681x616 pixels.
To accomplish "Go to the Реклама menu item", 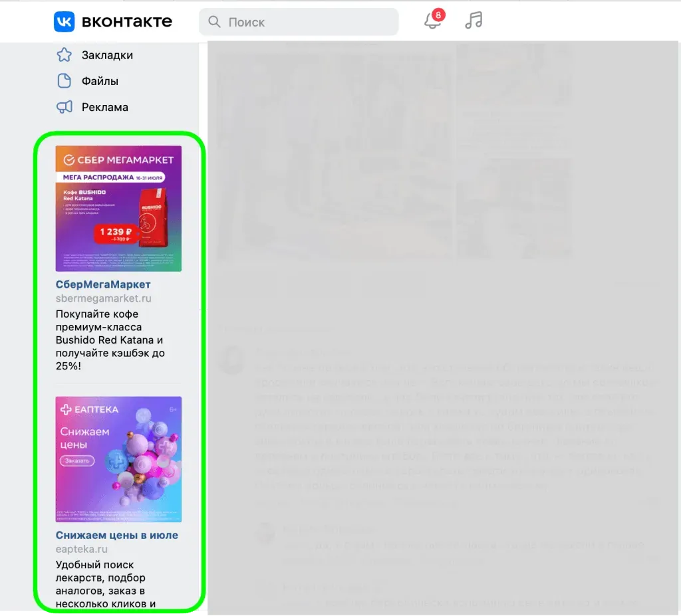I will (104, 107).
